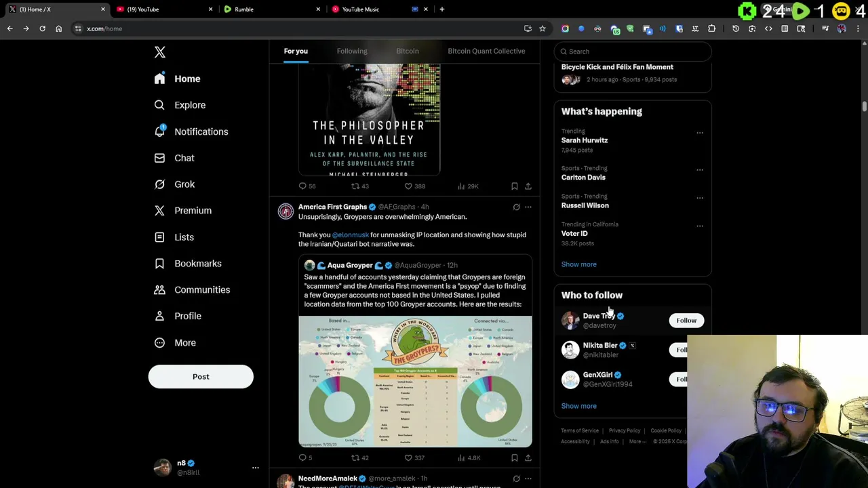Open Chat in the sidebar
This screenshot has width=868, height=488.
(174, 158)
